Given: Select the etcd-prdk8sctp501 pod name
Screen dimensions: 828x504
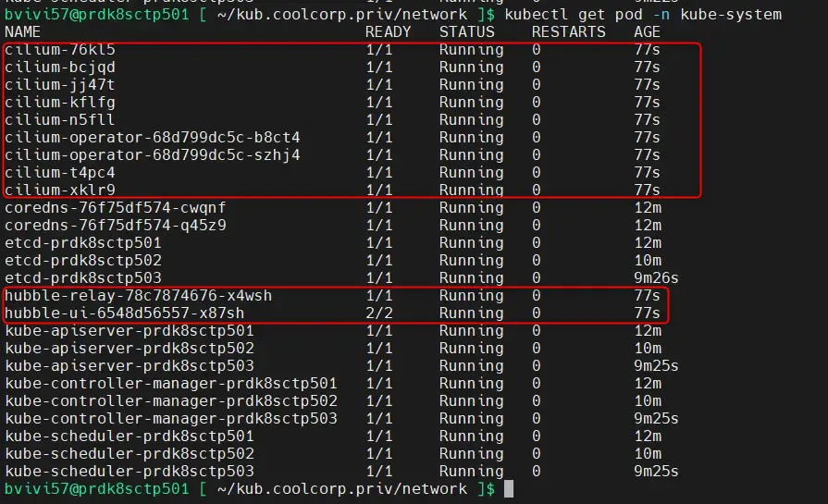Looking at the screenshot, I should (x=83, y=243).
